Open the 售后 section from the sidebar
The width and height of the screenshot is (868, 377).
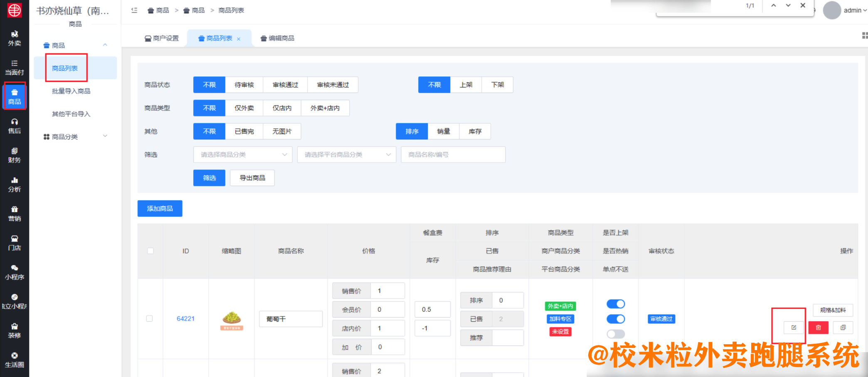pos(15,125)
